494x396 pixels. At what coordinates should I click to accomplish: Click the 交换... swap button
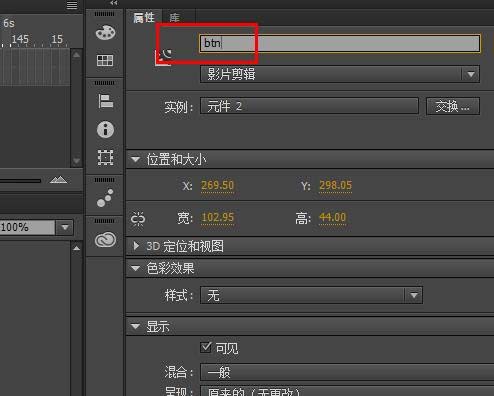pyautogui.click(x=453, y=106)
